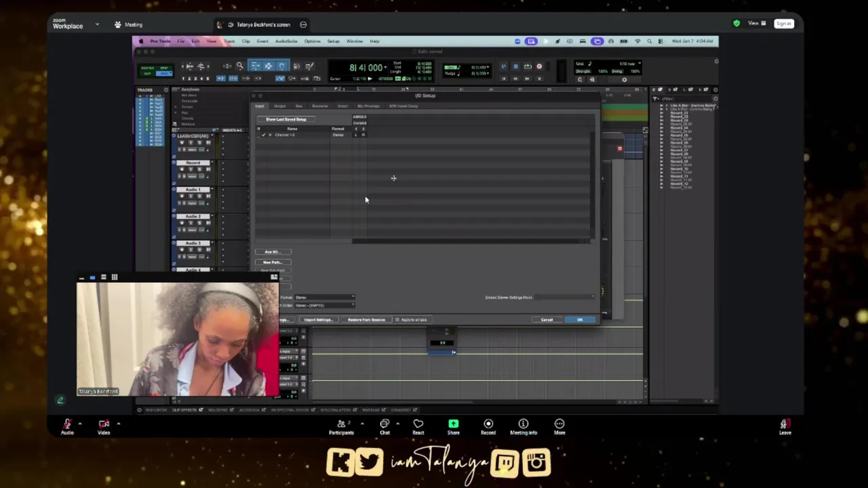Image resolution: width=868 pixels, height=488 pixels.
Task: Open Zoom Video options caret
Action: pos(118,424)
